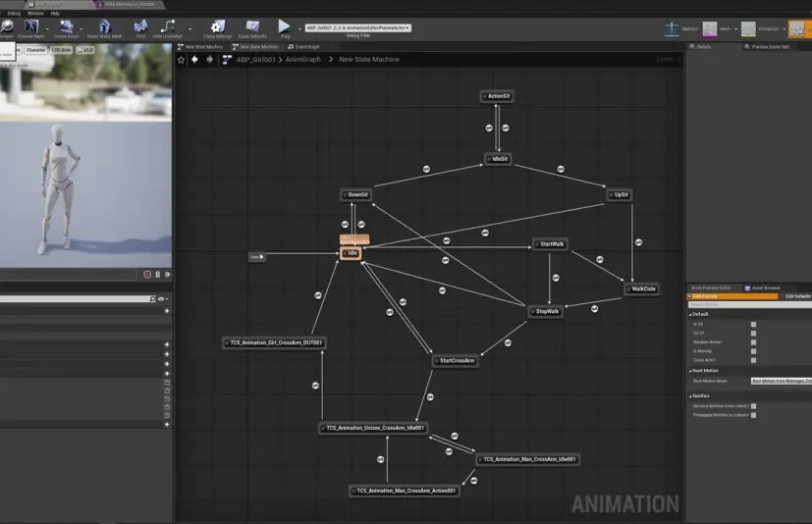This screenshot has width=812, height=524.
Task: Collapse the Default section
Action: [691, 314]
